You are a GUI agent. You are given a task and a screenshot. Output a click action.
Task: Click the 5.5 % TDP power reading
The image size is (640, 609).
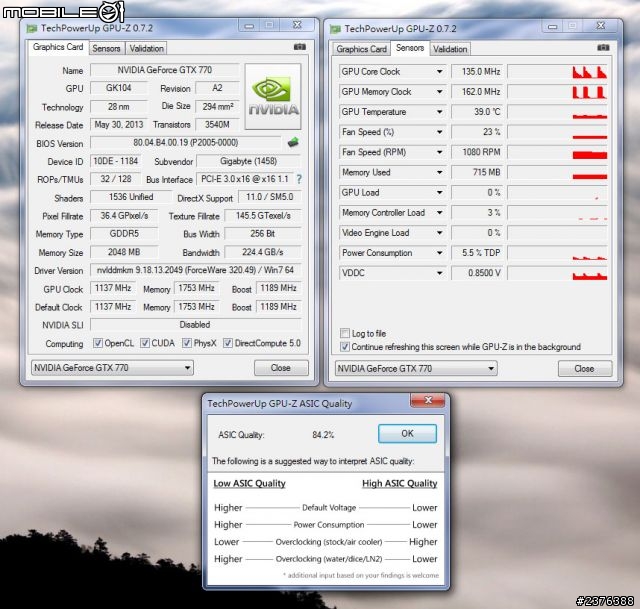point(477,253)
